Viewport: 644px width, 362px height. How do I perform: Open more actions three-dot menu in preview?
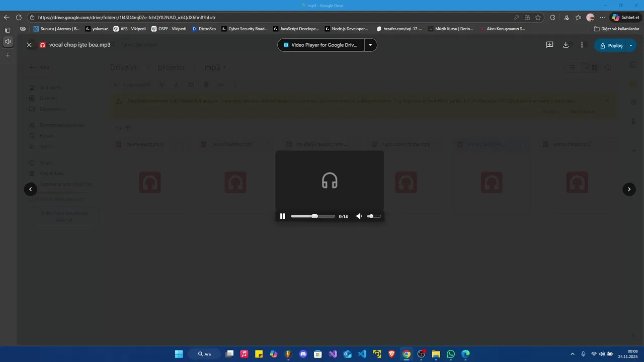click(582, 45)
